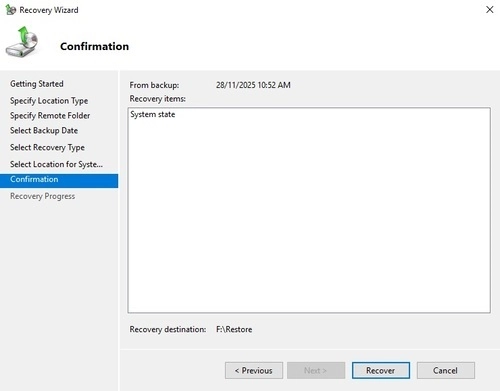The width and height of the screenshot is (500, 391).
Task: Select the highlighted Confirmation step
Action: (59, 181)
